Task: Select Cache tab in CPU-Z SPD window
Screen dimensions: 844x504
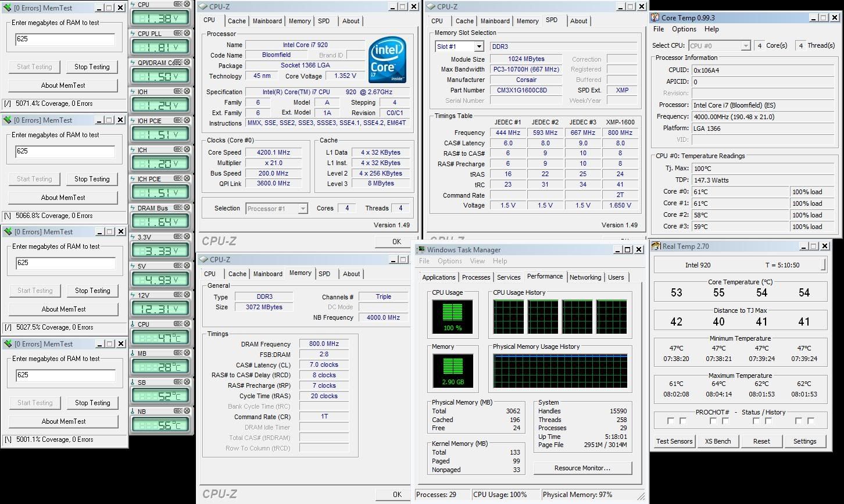Action: pos(464,21)
